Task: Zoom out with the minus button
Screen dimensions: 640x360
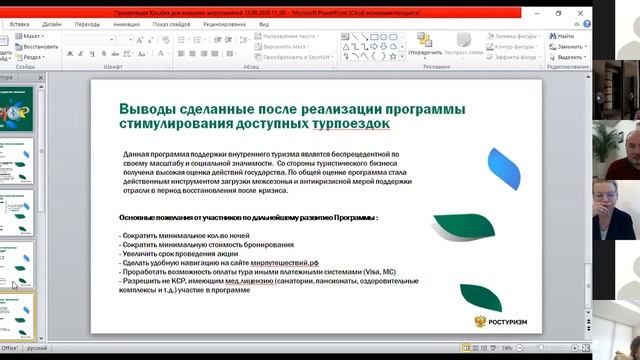Action: point(520,348)
